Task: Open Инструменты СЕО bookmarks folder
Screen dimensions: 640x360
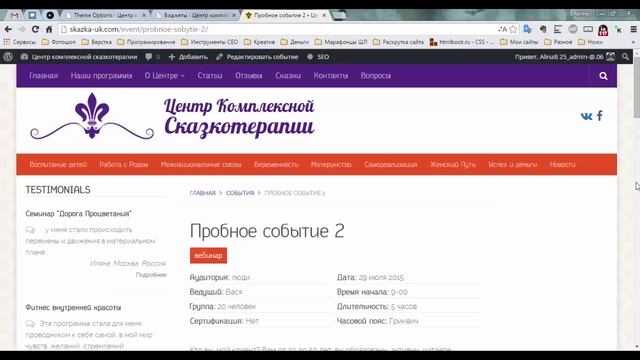Action: pos(209,42)
